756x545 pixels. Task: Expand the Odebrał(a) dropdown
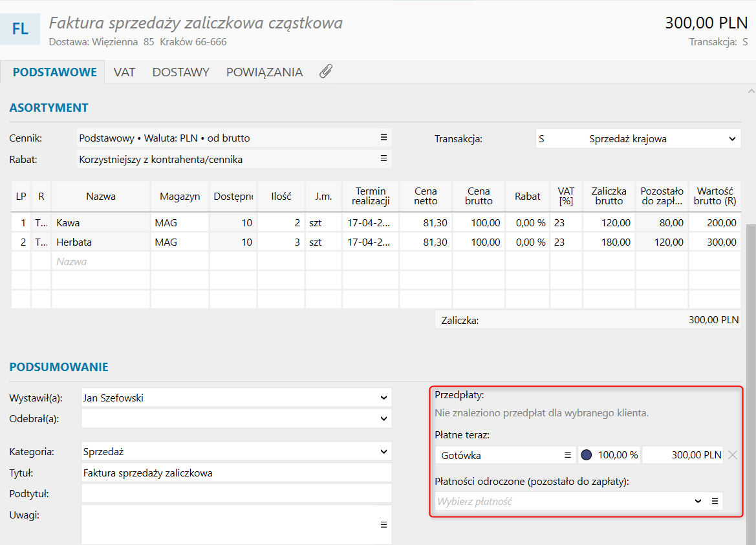[x=384, y=419]
